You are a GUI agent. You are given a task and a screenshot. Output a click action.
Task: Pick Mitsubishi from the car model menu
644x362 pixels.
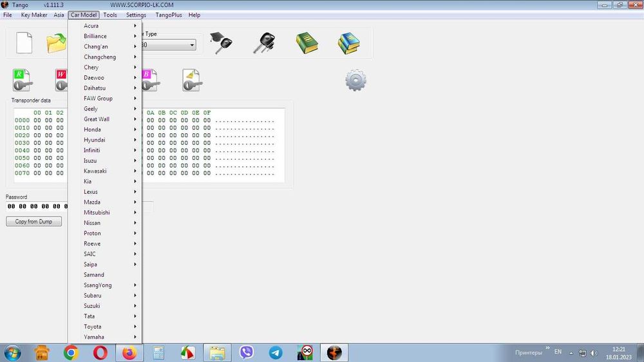105,213
